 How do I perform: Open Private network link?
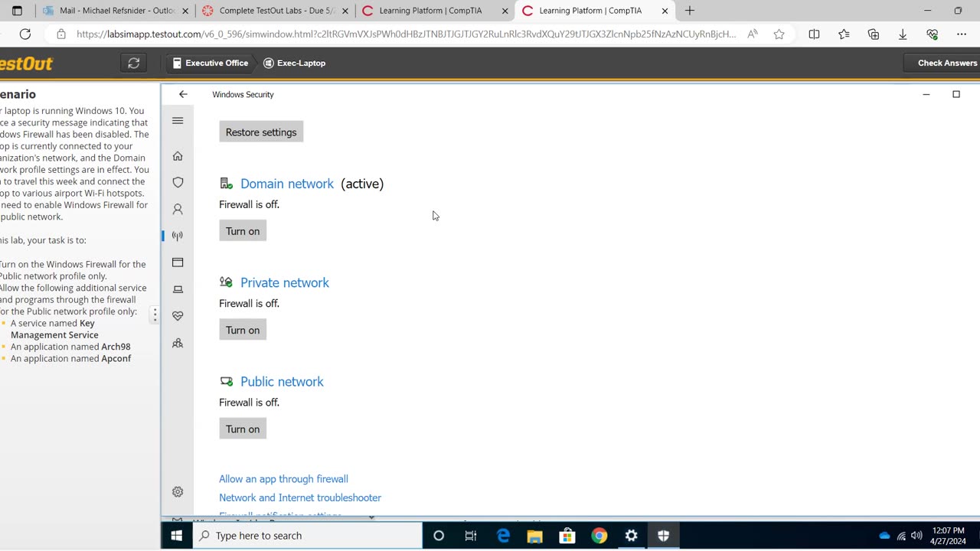(x=285, y=282)
